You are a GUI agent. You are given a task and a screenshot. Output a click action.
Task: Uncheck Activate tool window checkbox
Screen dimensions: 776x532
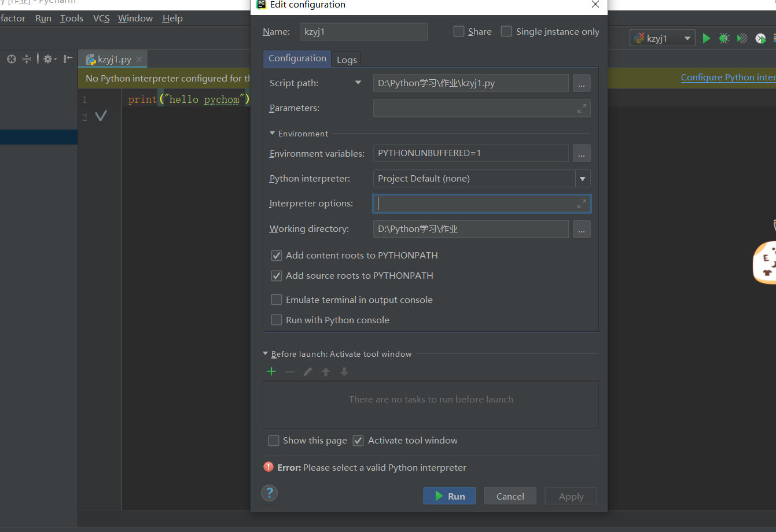point(359,441)
